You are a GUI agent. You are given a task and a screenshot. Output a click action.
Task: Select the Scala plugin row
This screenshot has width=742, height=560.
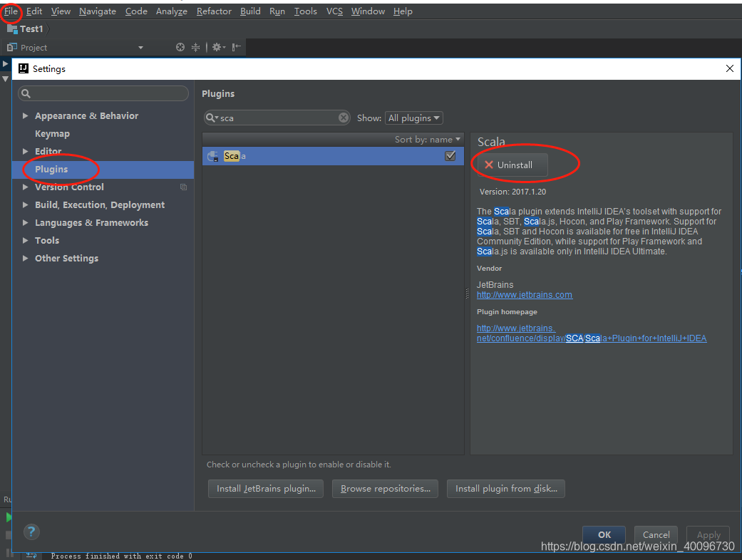tap(333, 156)
